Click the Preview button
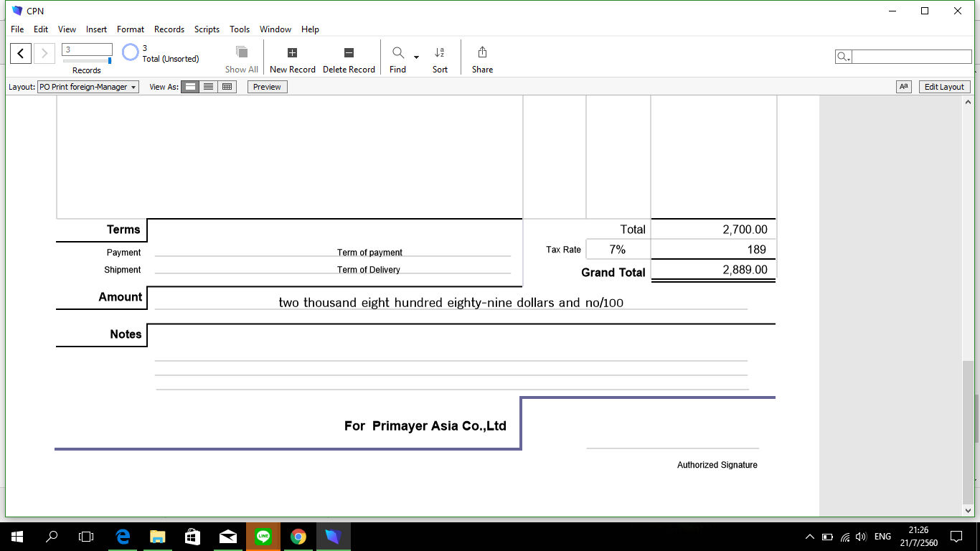 267,87
